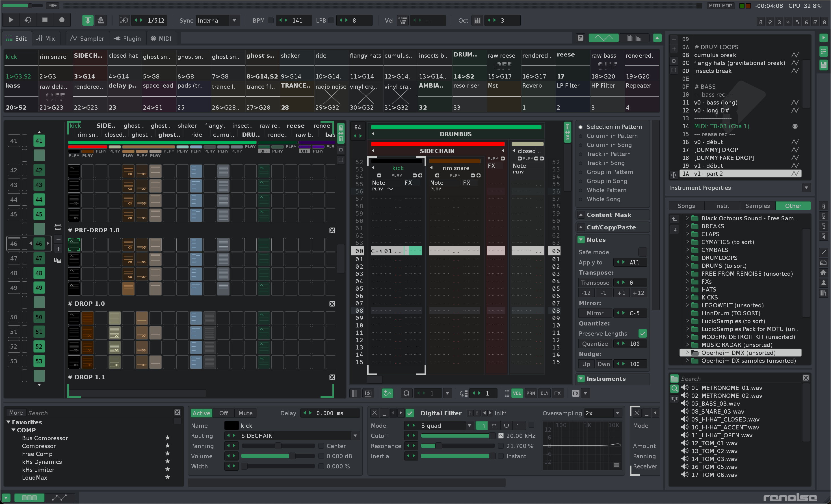Click the disk browser save icon
Image resolution: width=831 pixels, height=504 pixels.
(824, 65)
